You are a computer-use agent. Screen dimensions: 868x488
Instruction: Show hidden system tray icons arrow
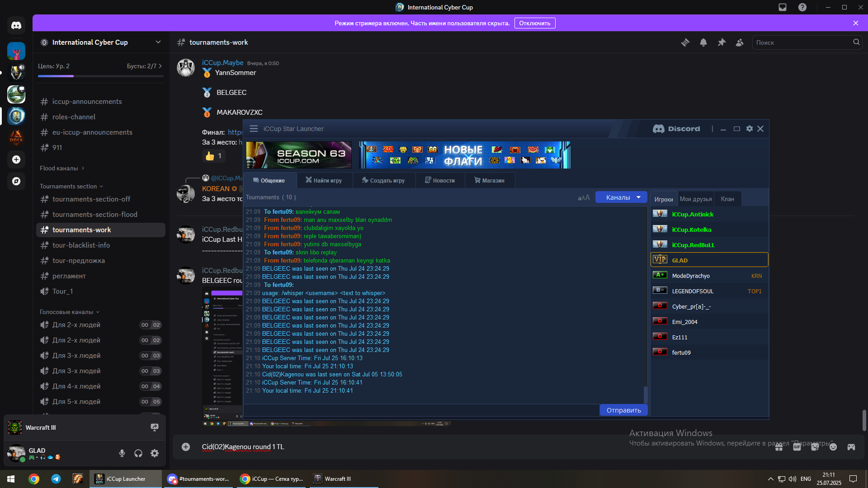click(770, 479)
